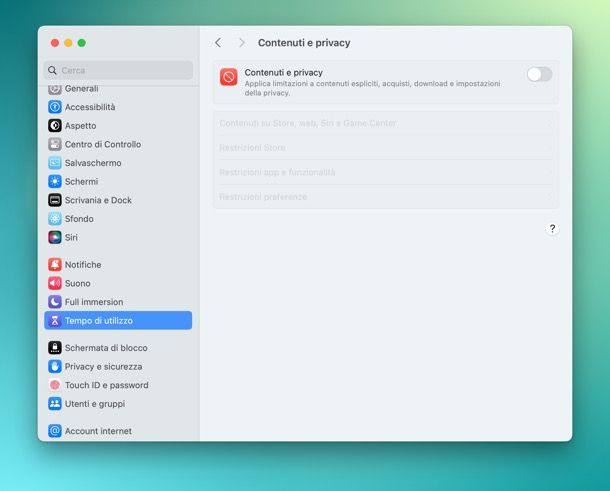The height and width of the screenshot is (491, 610).
Task: Select Scrivania e Dock in sidebar
Action: pos(118,200)
